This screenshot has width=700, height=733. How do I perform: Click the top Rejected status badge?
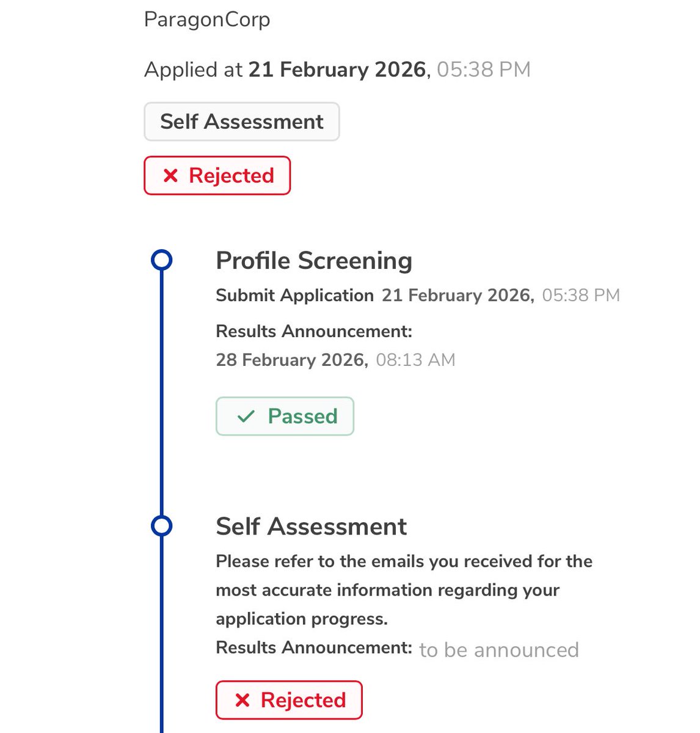pos(217,176)
